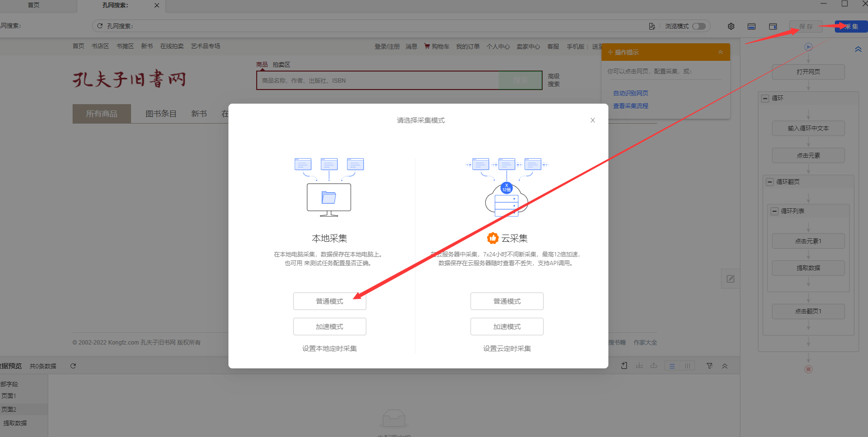Click the address bar URL field
Screen dimensions: 868x437
coord(375,26)
